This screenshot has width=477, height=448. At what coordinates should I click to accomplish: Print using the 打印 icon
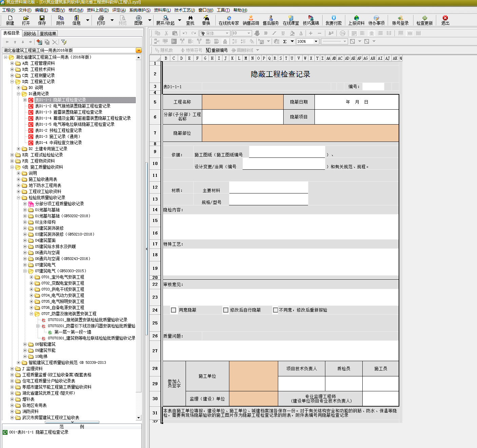101,20
